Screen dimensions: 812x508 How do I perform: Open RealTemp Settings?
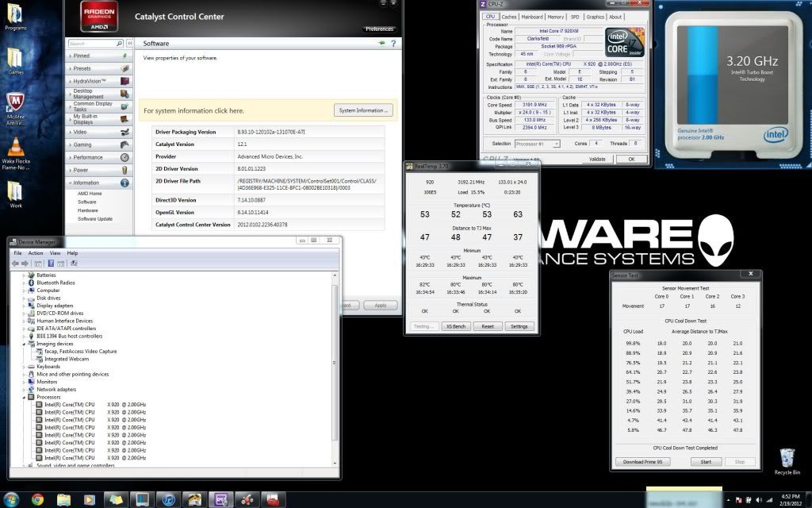(519, 326)
